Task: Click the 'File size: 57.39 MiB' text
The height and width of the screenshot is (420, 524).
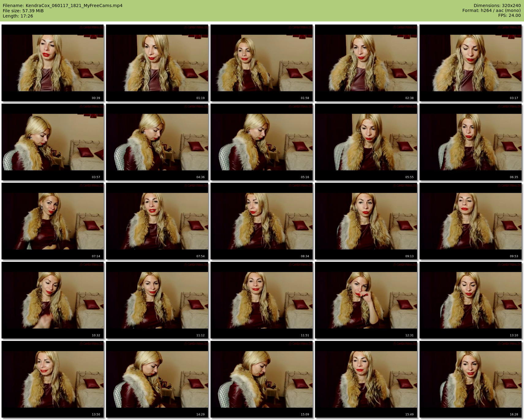Action: 23,11
